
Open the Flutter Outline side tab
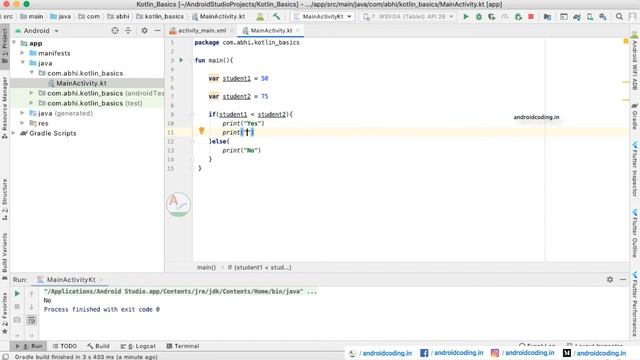pos(635,233)
